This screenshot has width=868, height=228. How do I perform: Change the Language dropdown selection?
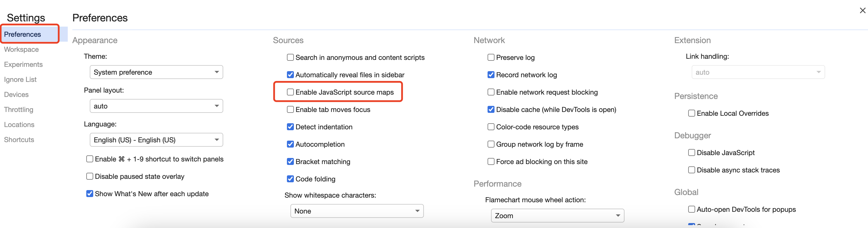pos(156,140)
